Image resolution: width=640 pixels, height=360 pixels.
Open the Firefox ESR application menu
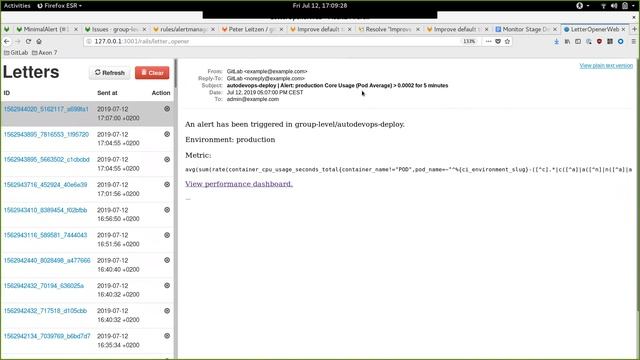pos(59,6)
